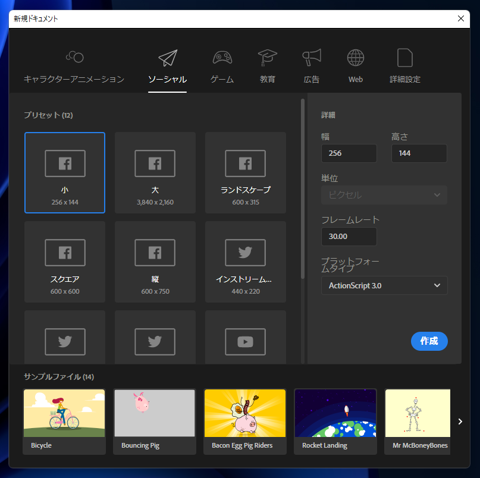Click the 作成 create button
The image size is (480, 478).
[x=429, y=341]
